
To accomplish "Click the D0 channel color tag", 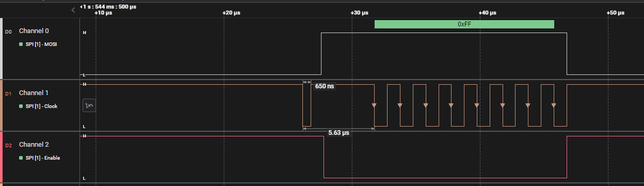I will tap(8, 32).
